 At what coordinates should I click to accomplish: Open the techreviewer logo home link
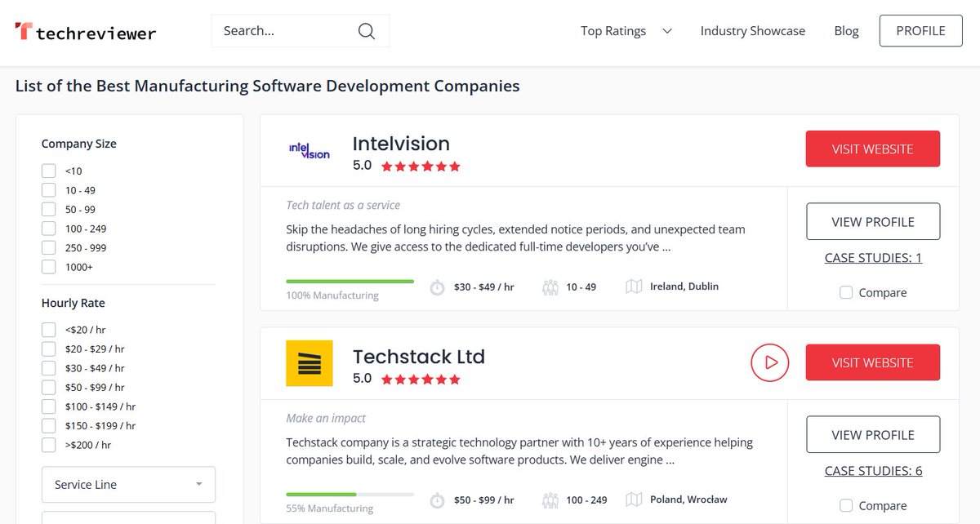(x=86, y=32)
